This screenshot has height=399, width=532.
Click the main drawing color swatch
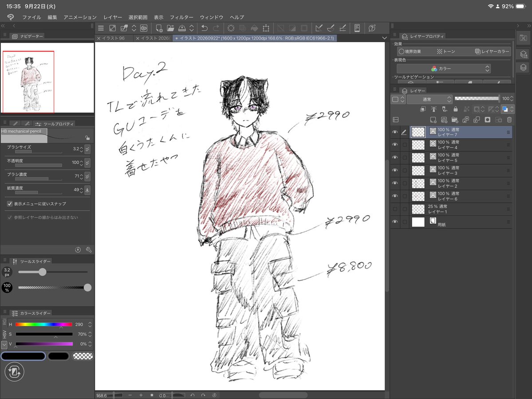(23, 356)
